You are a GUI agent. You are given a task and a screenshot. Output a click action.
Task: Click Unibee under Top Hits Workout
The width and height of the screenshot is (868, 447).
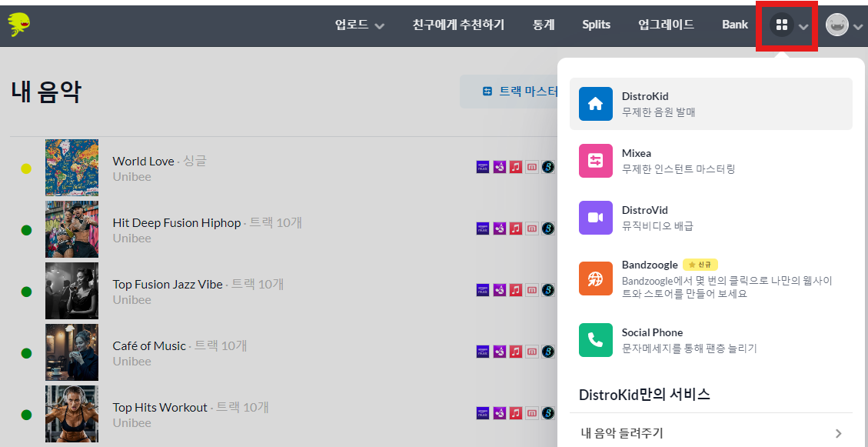(x=131, y=422)
